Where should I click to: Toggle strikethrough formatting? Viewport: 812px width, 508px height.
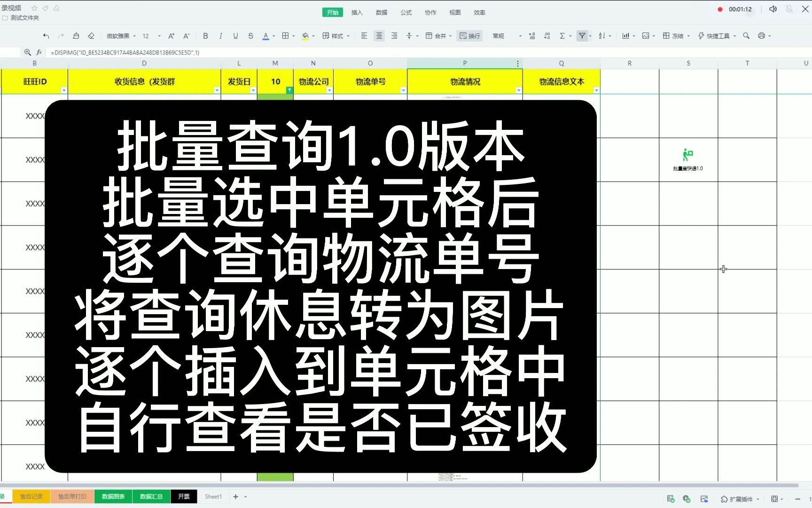[250, 36]
